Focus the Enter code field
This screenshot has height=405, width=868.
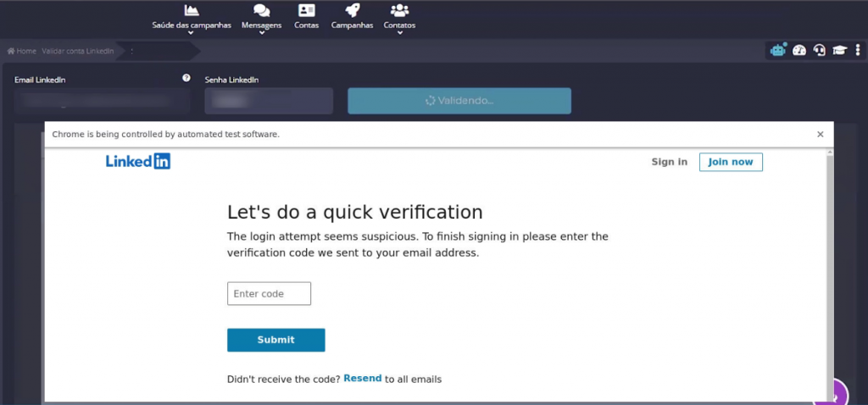(x=269, y=293)
